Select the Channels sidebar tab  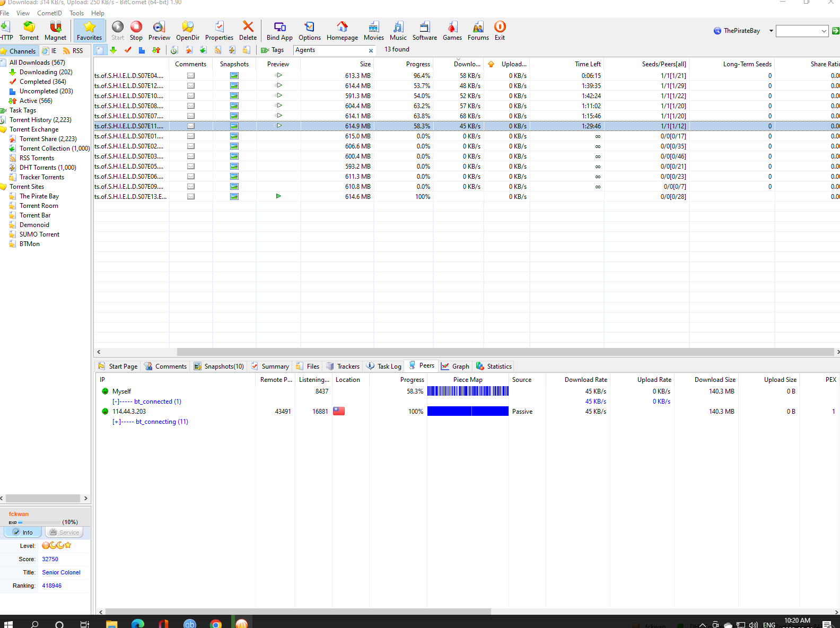tap(19, 51)
